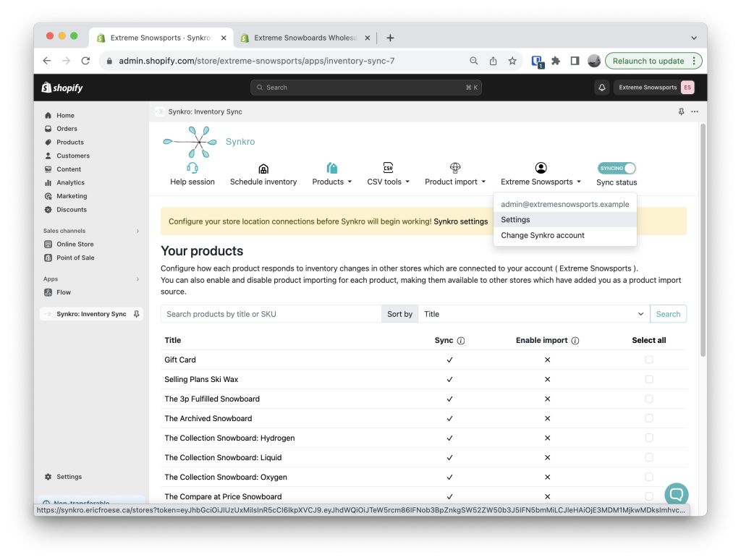The image size is (741, 560).
Task: Show Enable import info tooltip icon
Action: pyautogui.click(x=575, y=340)
